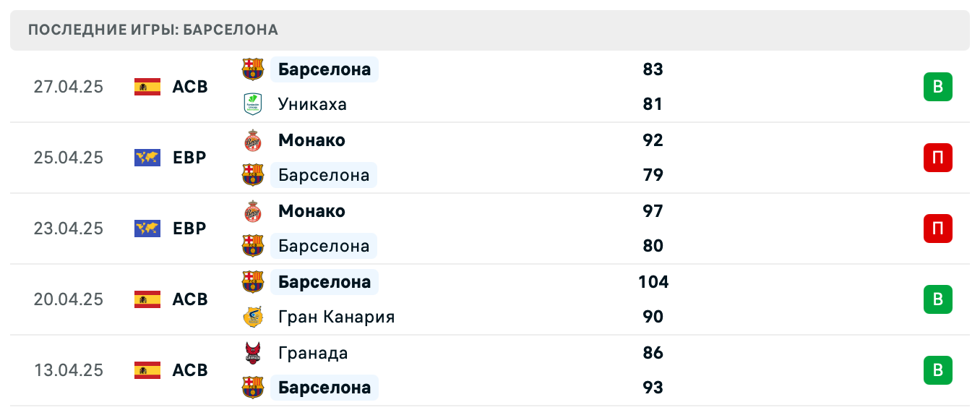Click the ЕВР label in the 23.04.25 row
The image size is (980, 418).
point(189,229)
